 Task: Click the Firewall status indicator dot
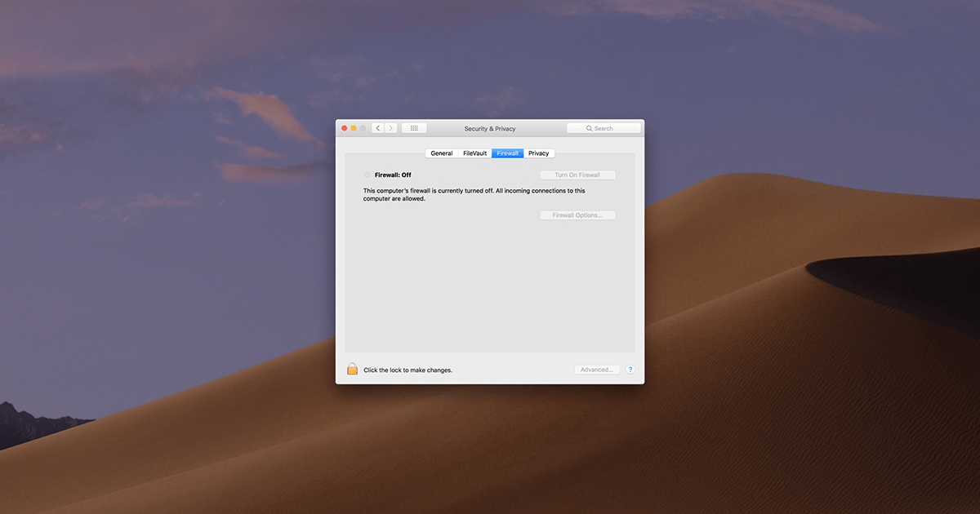pos(367,175)
